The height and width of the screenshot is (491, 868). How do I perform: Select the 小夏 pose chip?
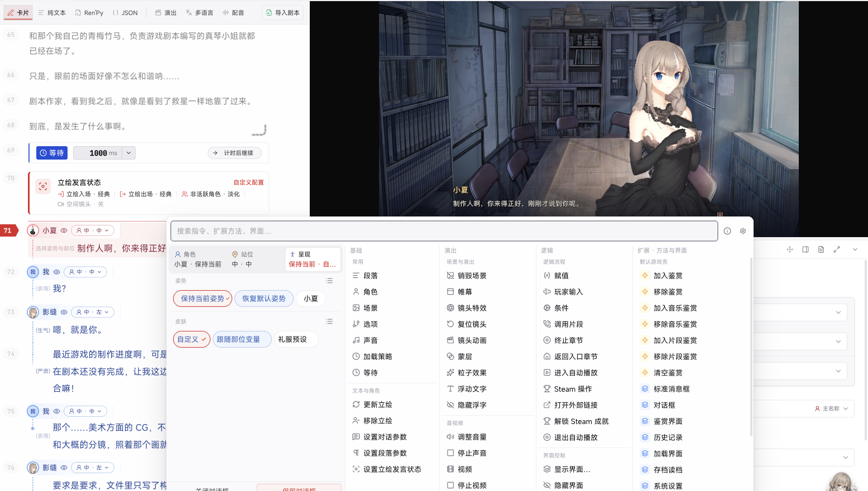tap(311, 299)
